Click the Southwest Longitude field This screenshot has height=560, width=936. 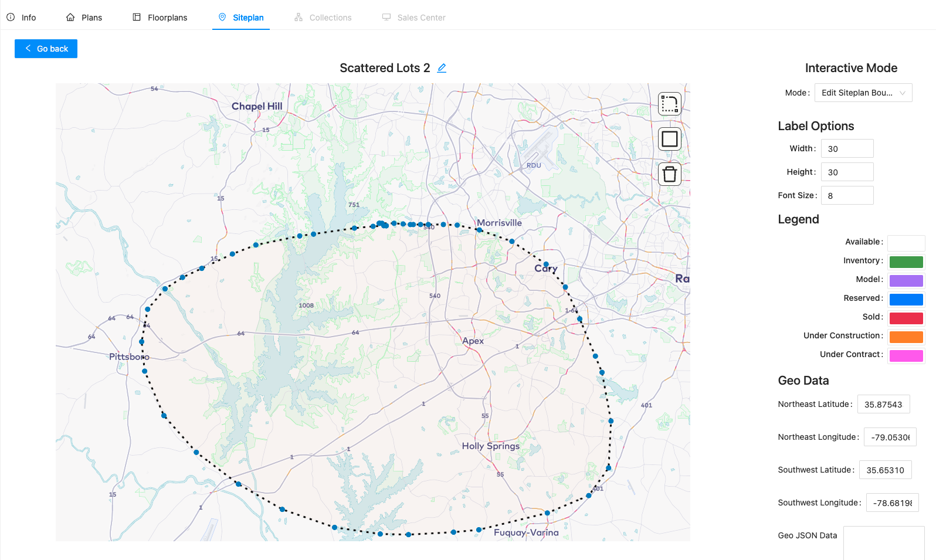[892, 503]
